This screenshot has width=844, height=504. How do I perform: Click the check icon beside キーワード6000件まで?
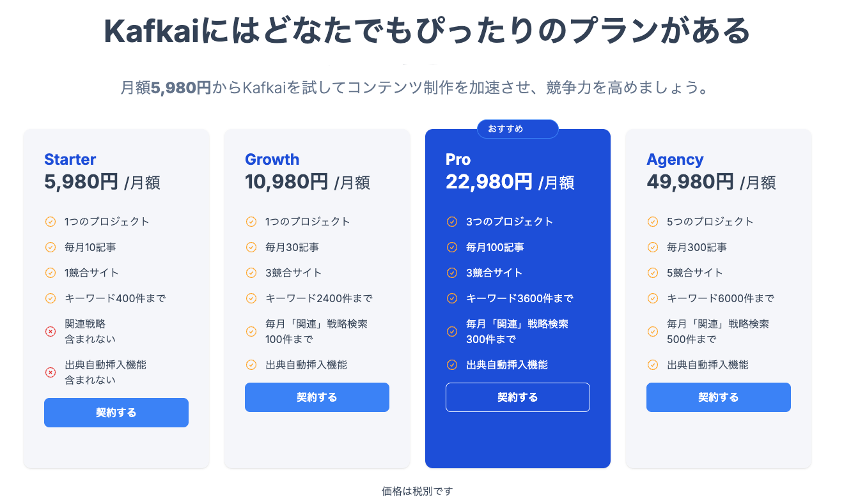(653, 298)
